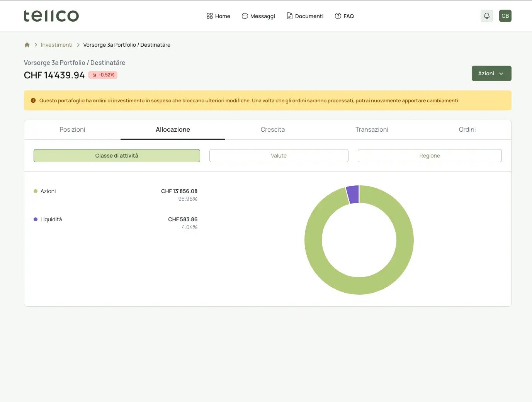
Task: Open the Ordini tab
Action: [x=467, y=130]
